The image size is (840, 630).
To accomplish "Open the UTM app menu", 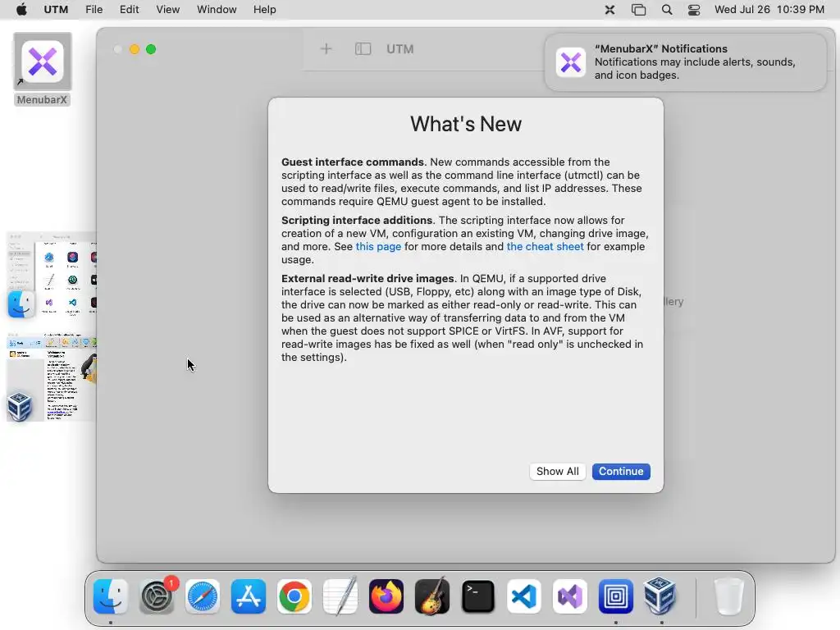I will (56, 10).
